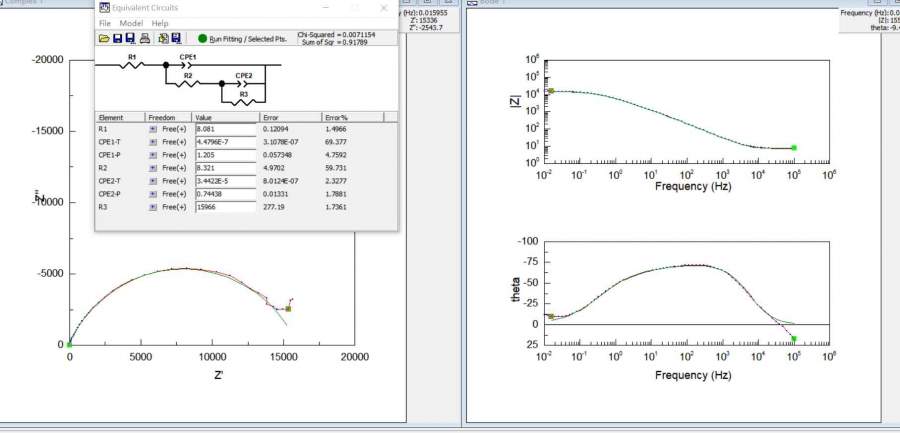Click the Save As disk icon
The width and height of the screenshot is (900, 433).
point(130,38)
